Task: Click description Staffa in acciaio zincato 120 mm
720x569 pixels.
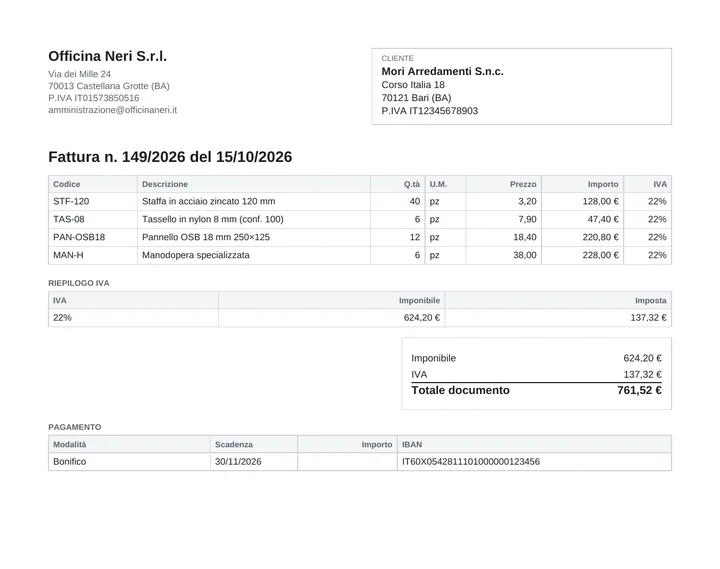Action: (208, 201)
